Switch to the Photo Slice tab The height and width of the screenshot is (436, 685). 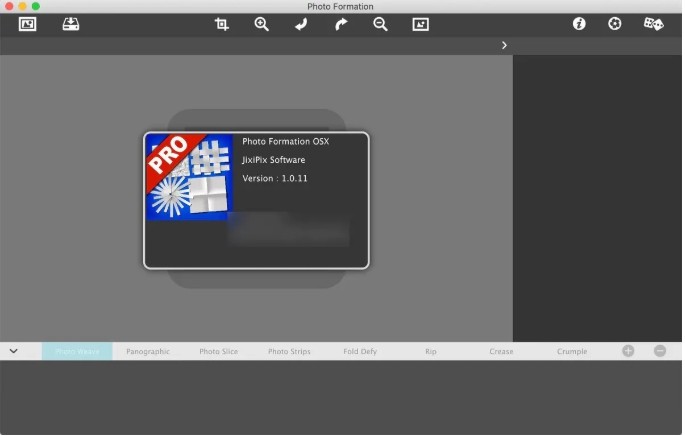point(218,352)
